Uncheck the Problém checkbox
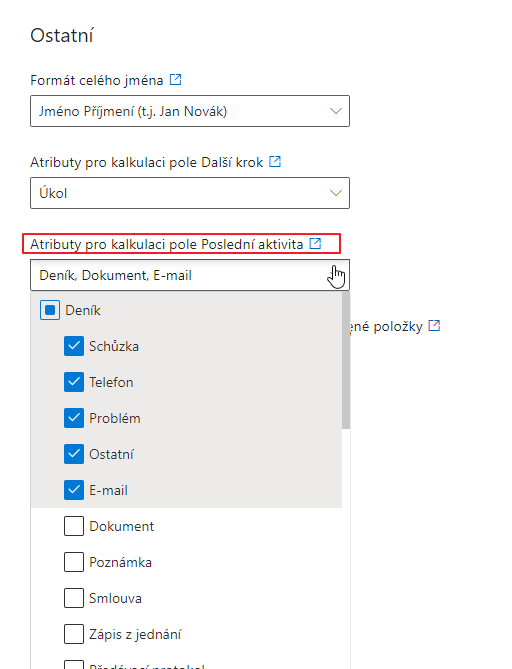The height and width of the screenshot is (669, 512). click(x=74, y=418)
